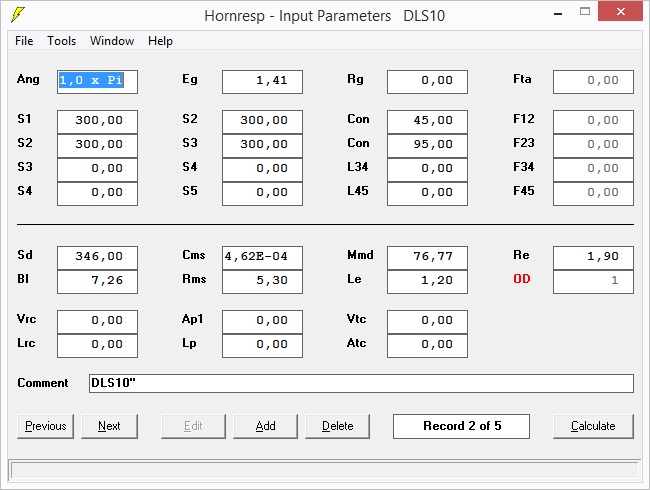This screenshot has width=650, height=490.
Task: Click the Con field with value 45,00
Action: click(x=427, y=122)
